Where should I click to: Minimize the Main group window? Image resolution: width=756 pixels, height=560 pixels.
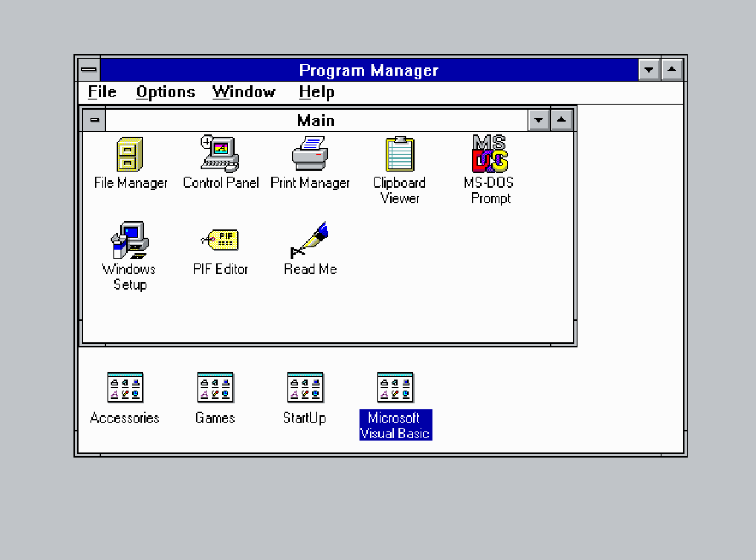[x=538, y=120]
